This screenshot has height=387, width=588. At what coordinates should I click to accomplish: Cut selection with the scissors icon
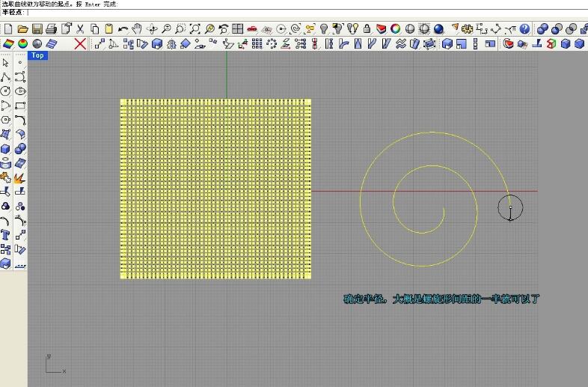coord(80,29)
